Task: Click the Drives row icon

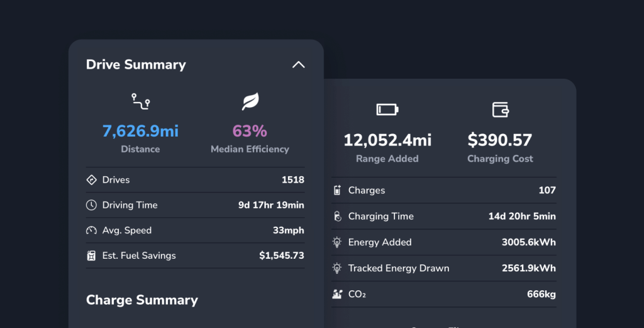Action: (91, 180)
